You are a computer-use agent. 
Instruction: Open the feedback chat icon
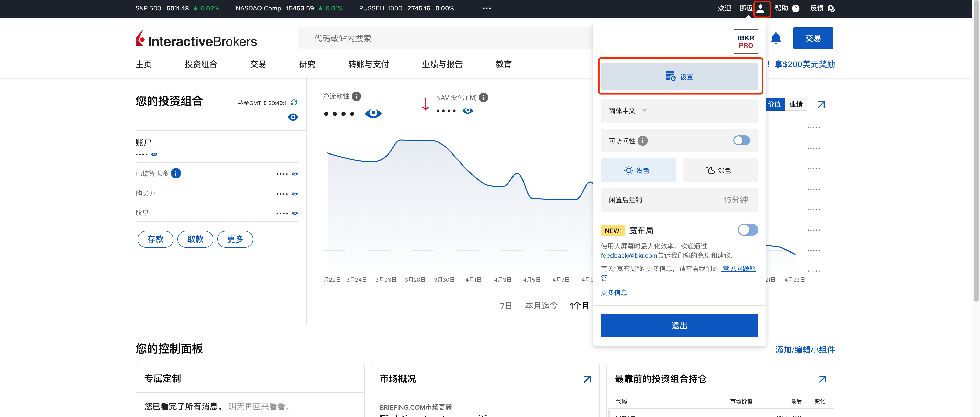(x=831, y=8)
